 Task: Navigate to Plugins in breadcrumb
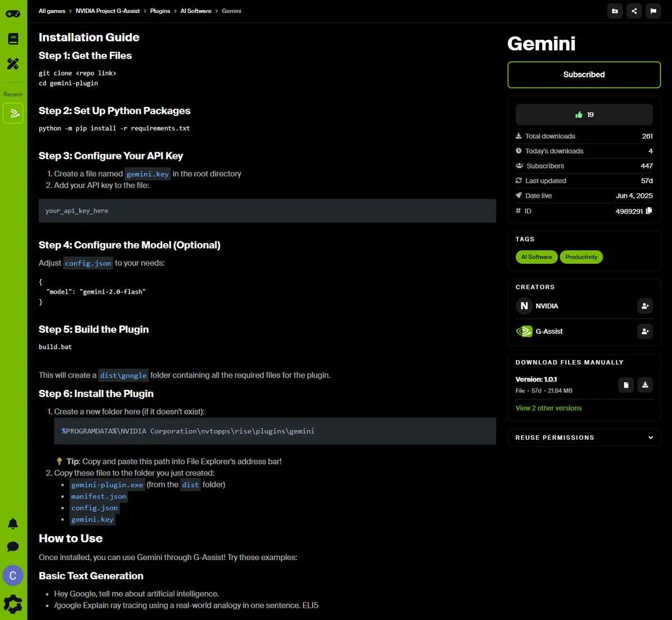click(160, 11)
